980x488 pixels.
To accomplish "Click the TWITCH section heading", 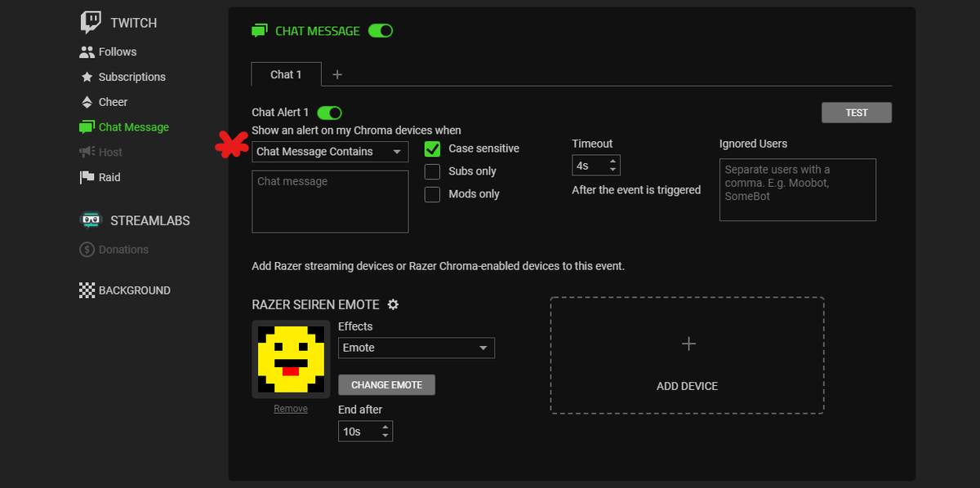I will tap(134, 23).
